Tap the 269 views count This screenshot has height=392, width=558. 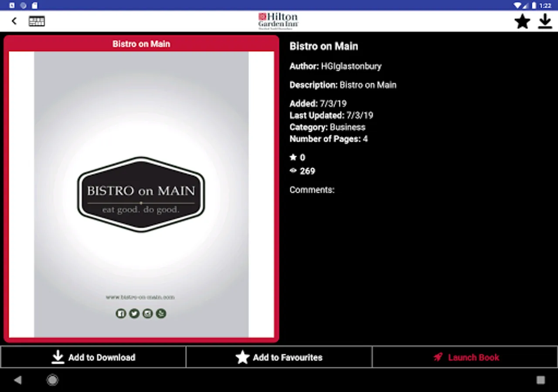pyautogui.click(x=307, y=171)
